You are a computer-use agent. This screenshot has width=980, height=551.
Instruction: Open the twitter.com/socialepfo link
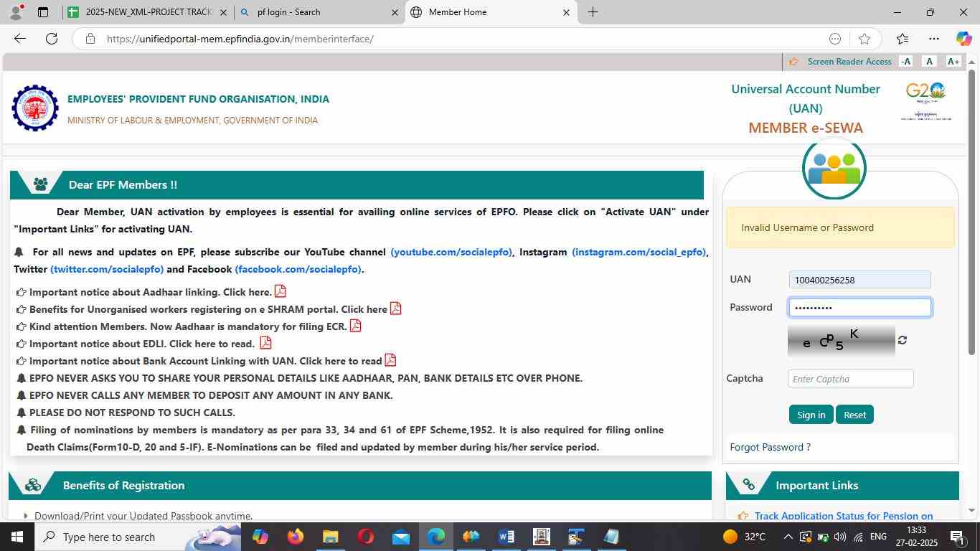click(107, 269)
